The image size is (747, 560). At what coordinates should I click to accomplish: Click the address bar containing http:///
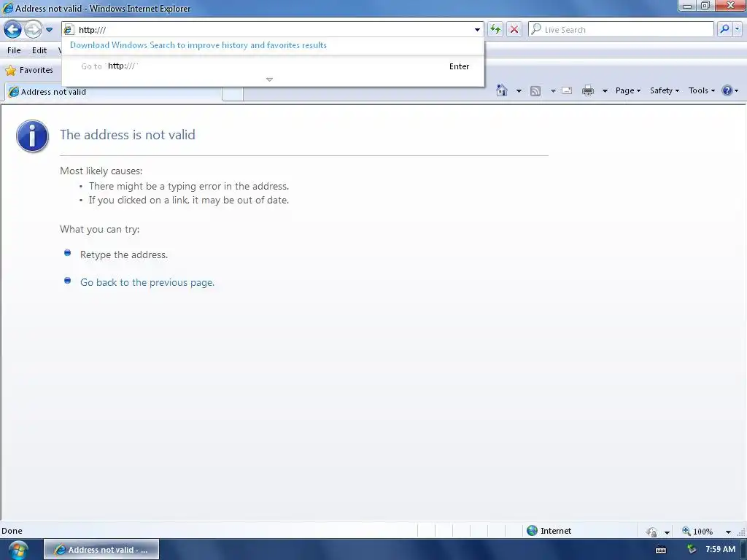273,29
